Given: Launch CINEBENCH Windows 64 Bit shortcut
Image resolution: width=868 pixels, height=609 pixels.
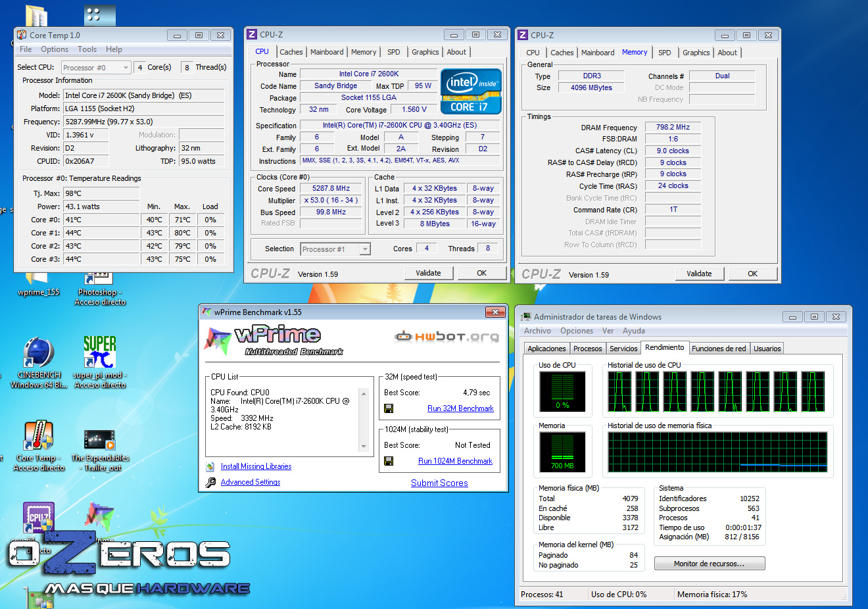Looking at the screenshot, I should pos(39,362).
